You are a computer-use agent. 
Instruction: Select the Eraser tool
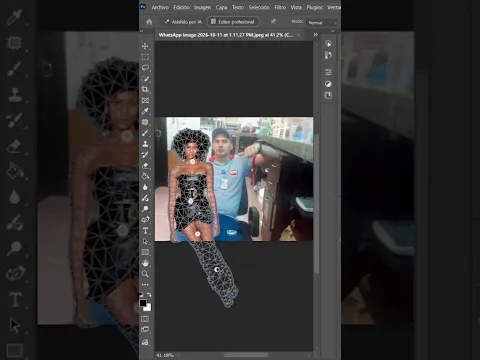145,165
